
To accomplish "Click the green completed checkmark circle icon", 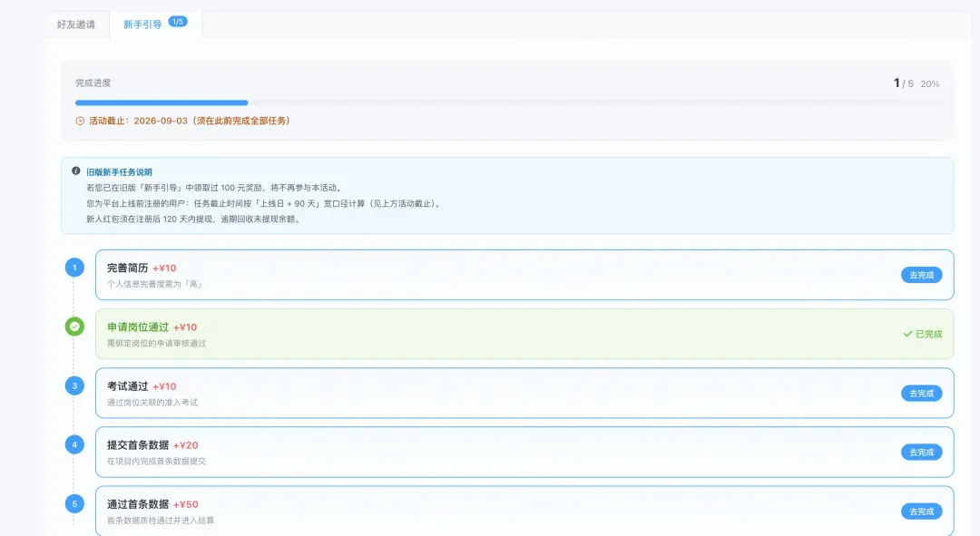I will (x=74, y=326).
